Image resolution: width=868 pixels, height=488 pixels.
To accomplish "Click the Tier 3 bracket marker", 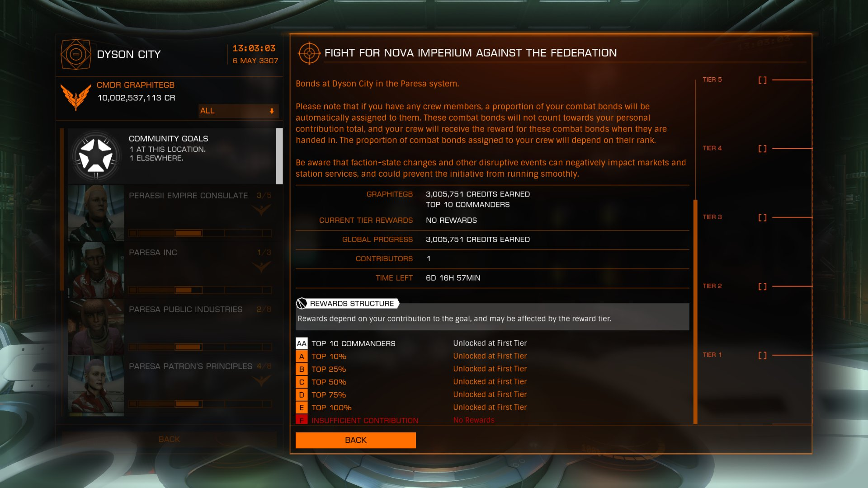I will pos(763,217).
